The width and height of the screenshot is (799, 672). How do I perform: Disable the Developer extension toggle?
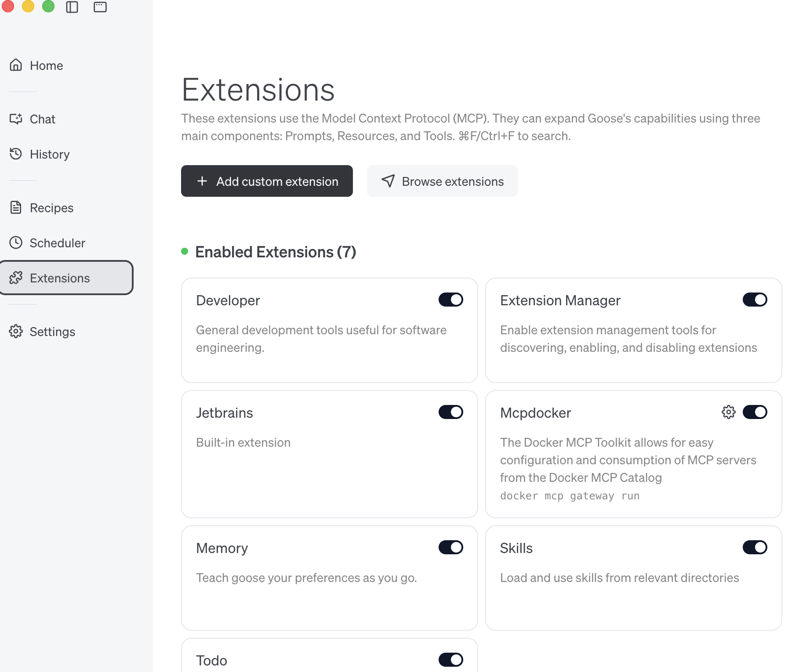coord(450,300)
